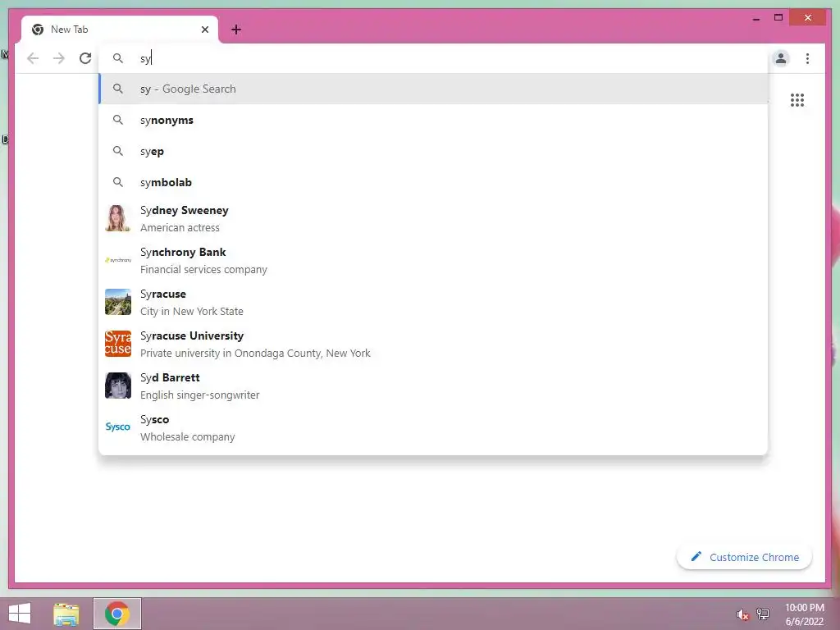Click the Syracuse city photo thumbnail
The width and height of the screenshot is (840, 630).
click(x=118, y=302)
